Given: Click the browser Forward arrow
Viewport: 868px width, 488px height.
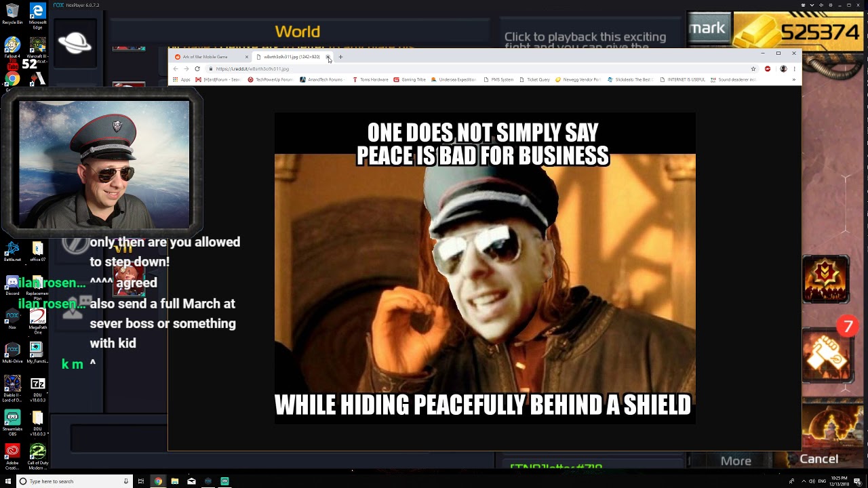Looking at the screenshot, I should (186, 68).
